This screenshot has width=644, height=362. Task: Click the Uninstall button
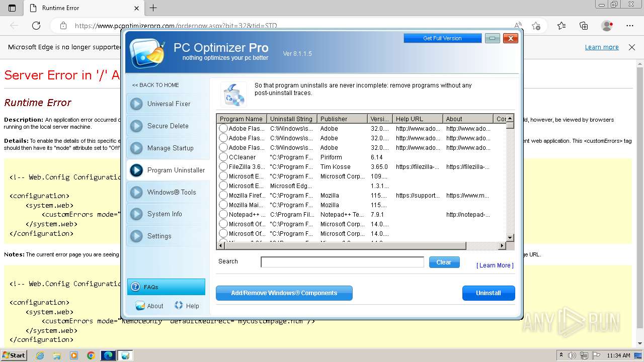point(489,293)
